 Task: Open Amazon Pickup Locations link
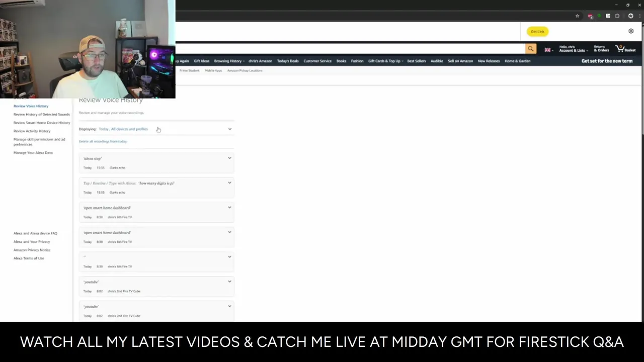coord(245,70)
